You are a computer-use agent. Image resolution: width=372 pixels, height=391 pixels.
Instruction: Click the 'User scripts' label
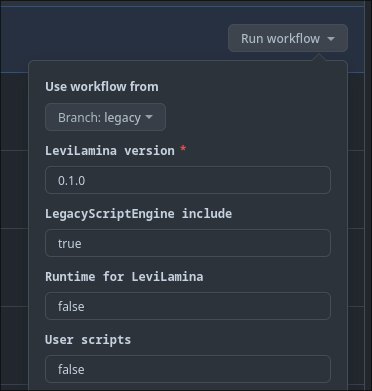point(88,340)
